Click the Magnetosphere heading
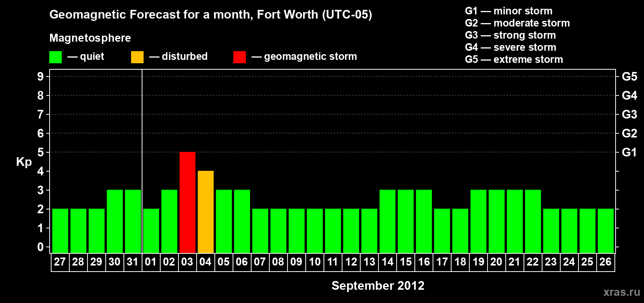This screenshot has width=644, height=303. click(x=90, y=38)
